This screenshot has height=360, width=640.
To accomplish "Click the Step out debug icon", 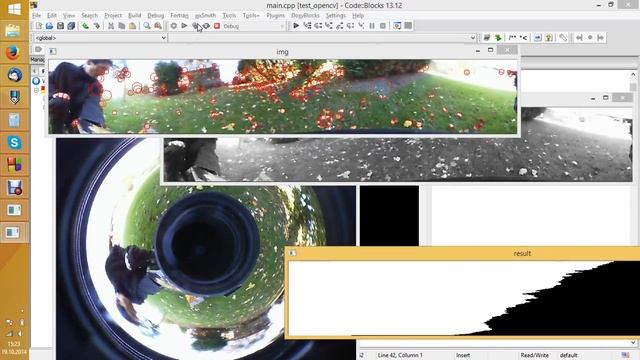I will pyautogui.click(x=340, y=26).
